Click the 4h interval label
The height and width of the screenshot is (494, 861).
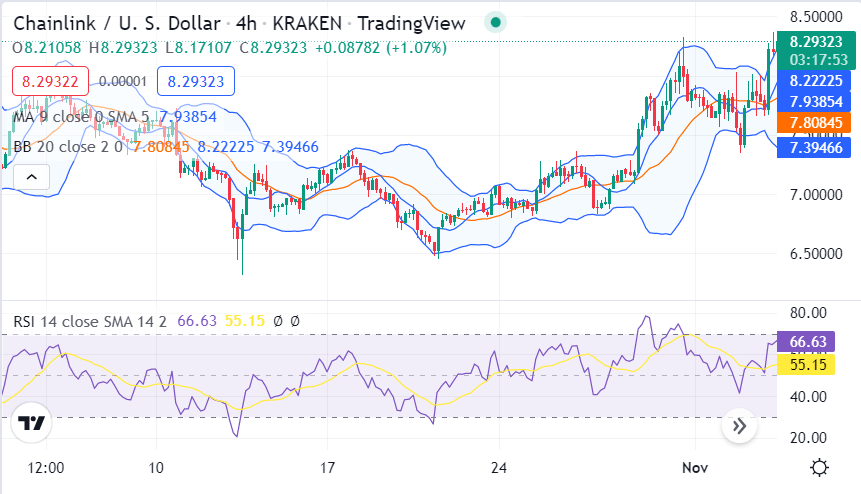tap(246, 24)
